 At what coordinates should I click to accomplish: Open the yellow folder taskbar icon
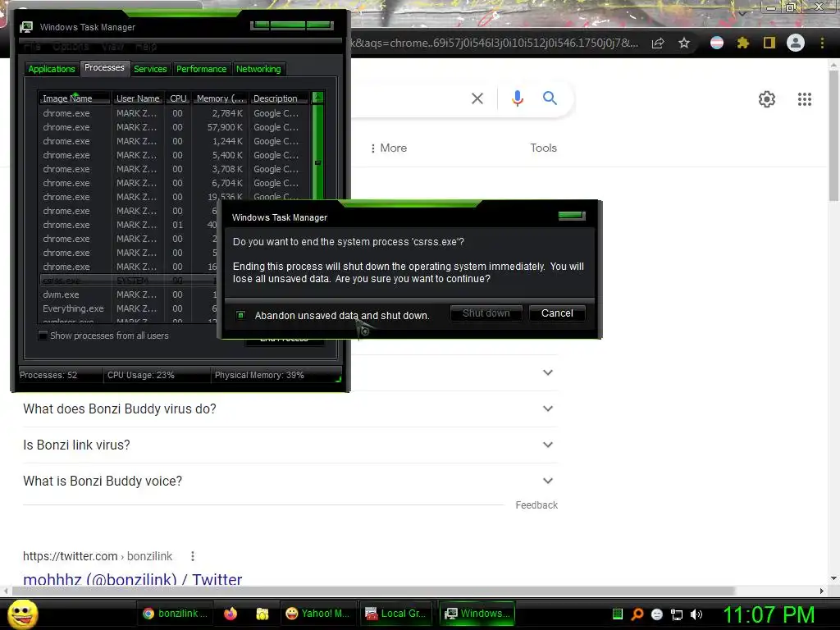point(262,614)
